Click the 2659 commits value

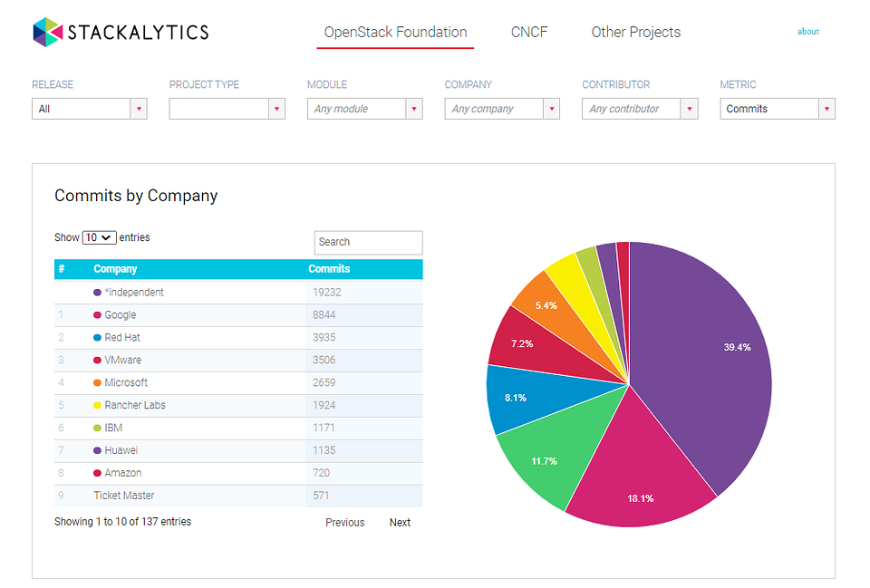pyautogui.click(x=324, y=382)
